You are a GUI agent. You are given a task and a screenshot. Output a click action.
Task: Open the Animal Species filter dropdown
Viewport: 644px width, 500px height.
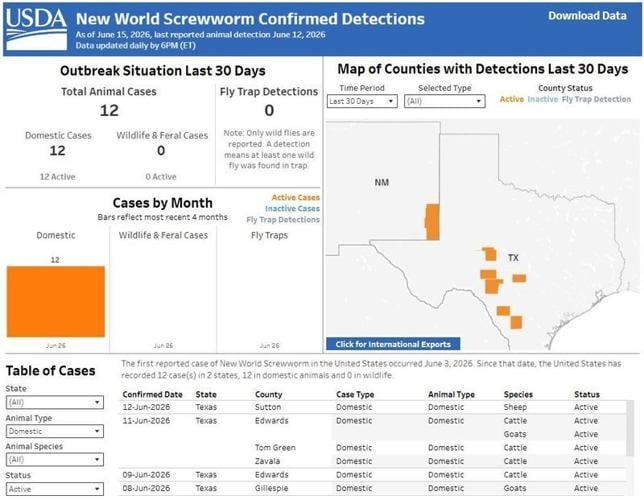click(x=55, y=459)
